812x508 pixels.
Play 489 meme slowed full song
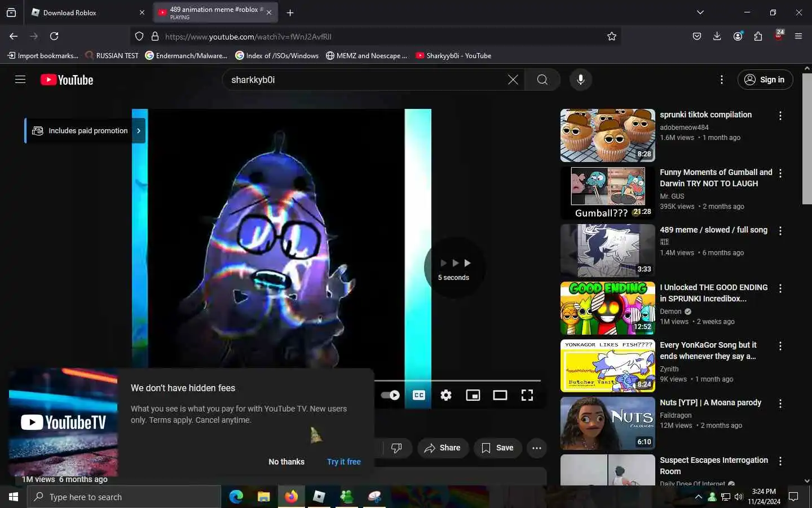[607, 251]
